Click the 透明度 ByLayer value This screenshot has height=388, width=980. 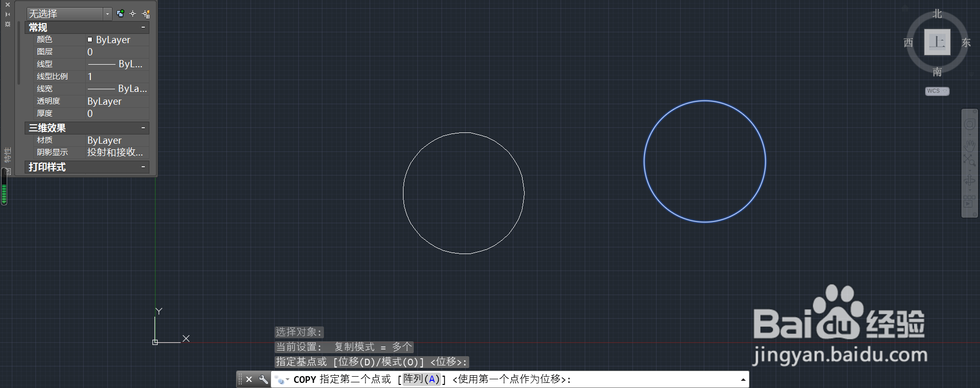pos(117,101)
